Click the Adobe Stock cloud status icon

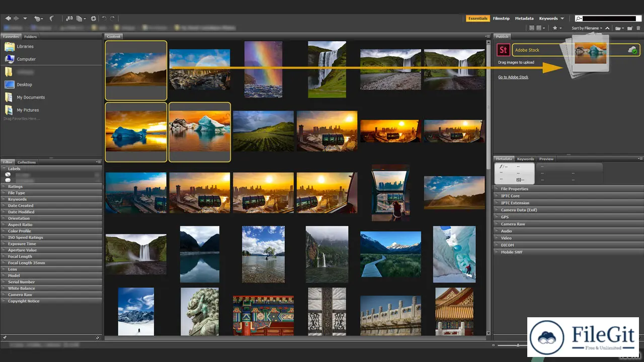[633, 50]
